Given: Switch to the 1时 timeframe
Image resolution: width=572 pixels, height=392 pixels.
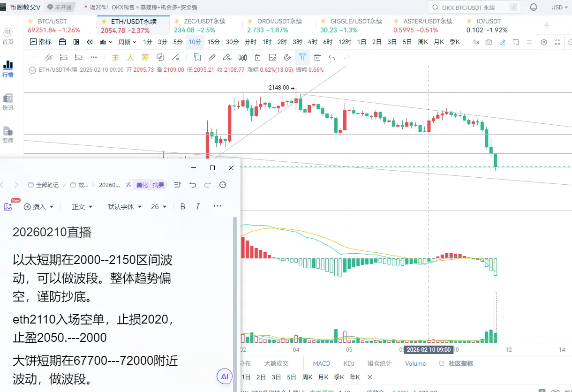Looking at the screenshot, I should tap(267, 42).
